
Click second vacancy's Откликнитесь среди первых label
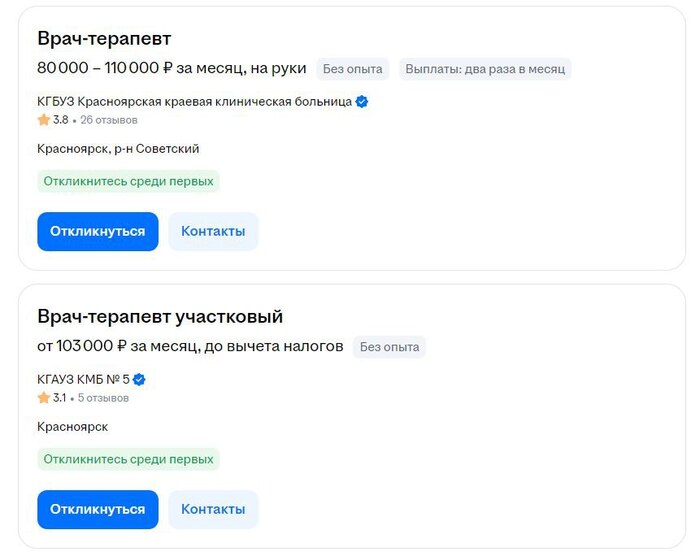[129, 459]
